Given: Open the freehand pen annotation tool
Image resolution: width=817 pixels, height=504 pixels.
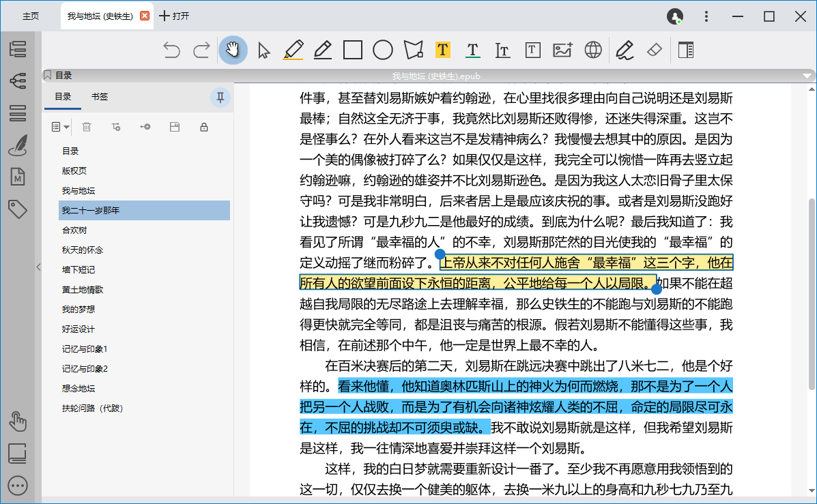Looking at the screenshot, I should 624,50.
